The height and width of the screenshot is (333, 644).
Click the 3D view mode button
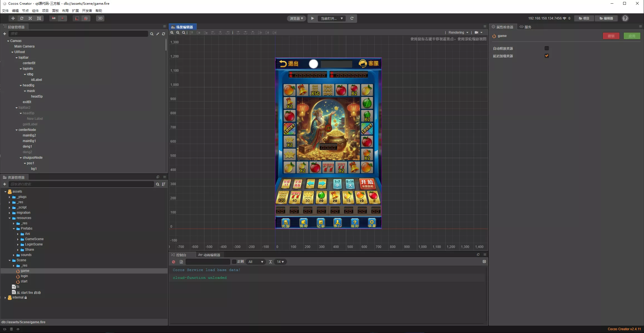pos(100,18)
